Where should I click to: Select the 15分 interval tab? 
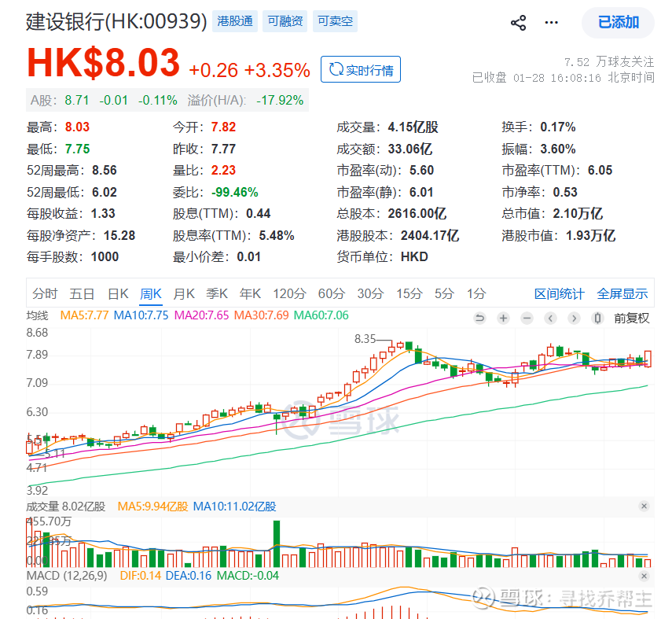click(x=409, y=294)
